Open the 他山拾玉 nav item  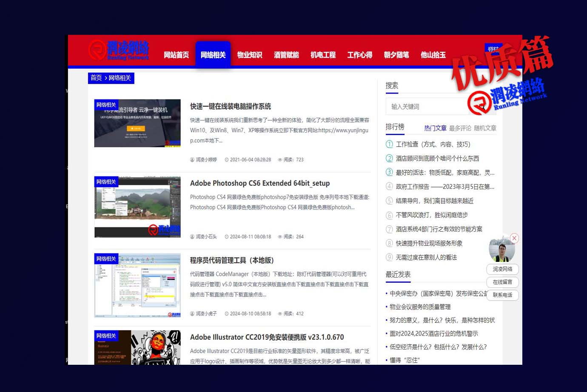pos(433,55)
